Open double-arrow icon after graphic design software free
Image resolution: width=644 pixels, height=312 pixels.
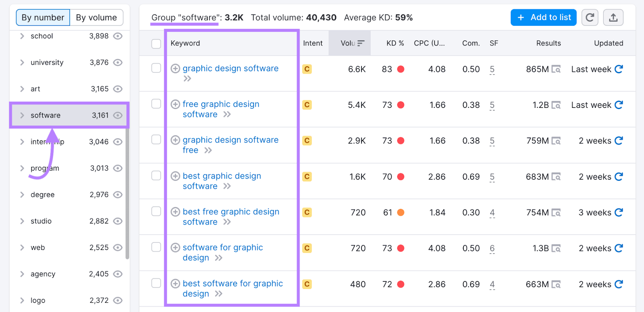pyautogui.click(x=208, y=151)
